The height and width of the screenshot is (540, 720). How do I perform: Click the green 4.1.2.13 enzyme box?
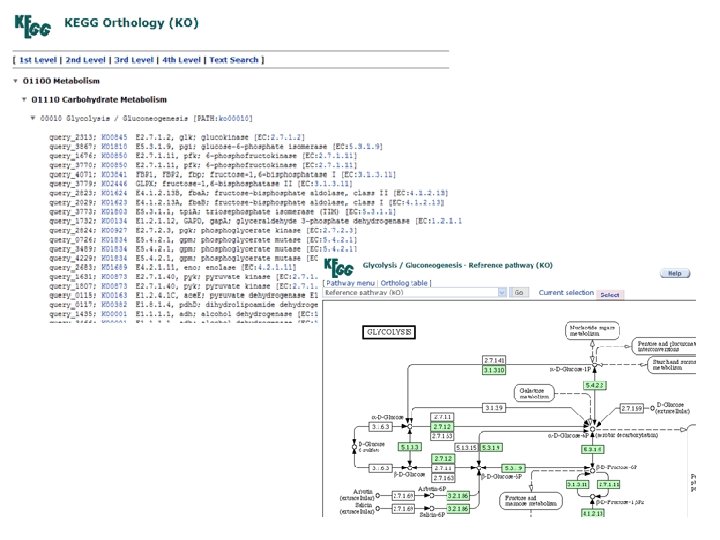(x=593, y=513)
